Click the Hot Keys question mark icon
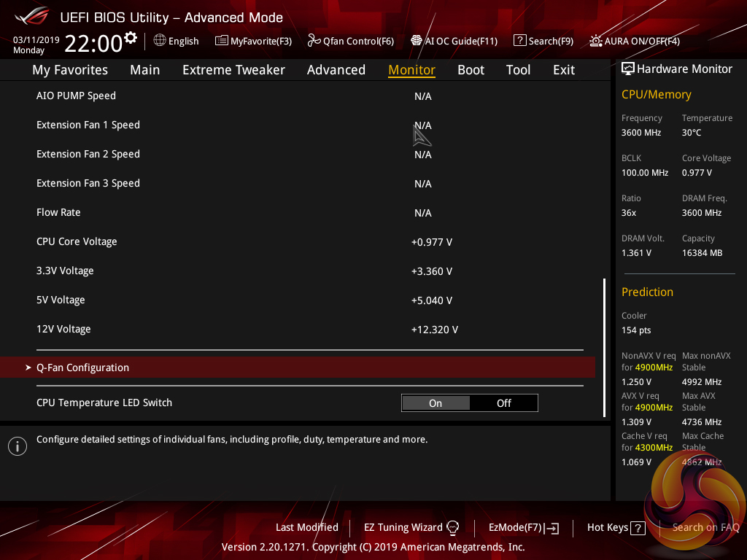Screen dimensions: 747x560 [x=638, y=528]
